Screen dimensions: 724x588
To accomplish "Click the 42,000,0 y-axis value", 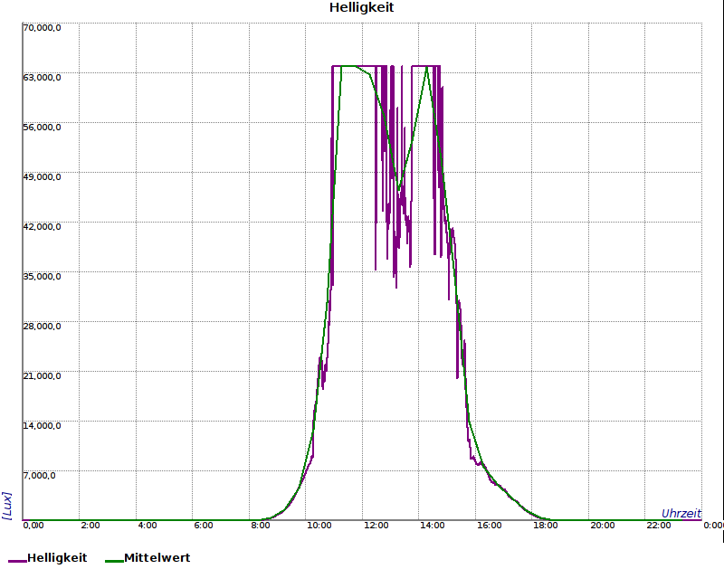I will coord(42,227).
